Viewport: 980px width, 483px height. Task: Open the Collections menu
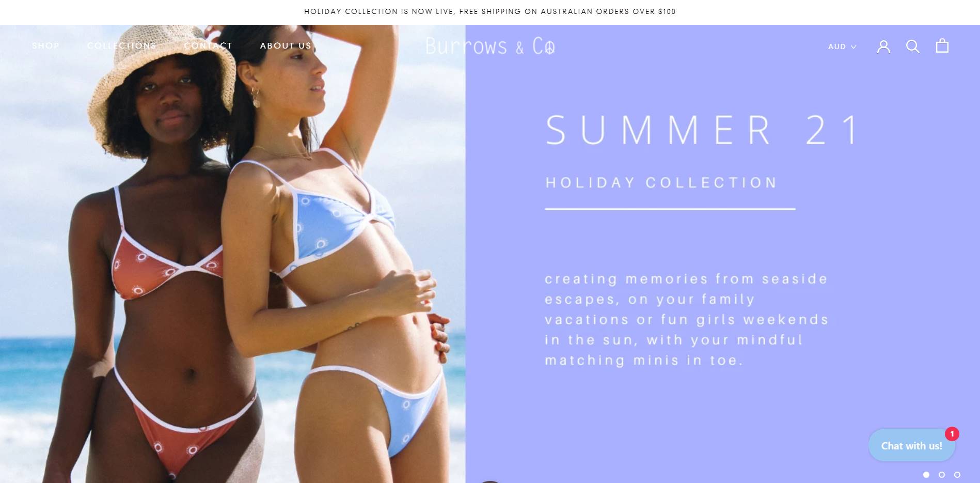tap(122, 45)
